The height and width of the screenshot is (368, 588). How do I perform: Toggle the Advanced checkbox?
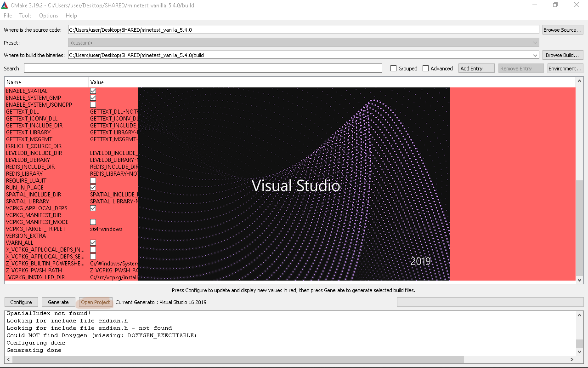[425, 69]
